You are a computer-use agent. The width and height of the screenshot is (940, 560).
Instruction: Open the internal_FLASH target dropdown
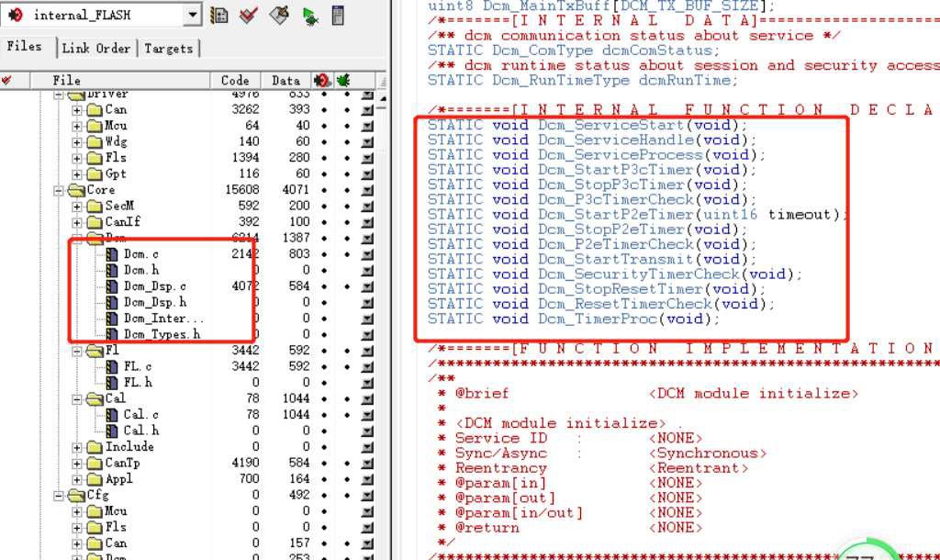click(191, 14)
